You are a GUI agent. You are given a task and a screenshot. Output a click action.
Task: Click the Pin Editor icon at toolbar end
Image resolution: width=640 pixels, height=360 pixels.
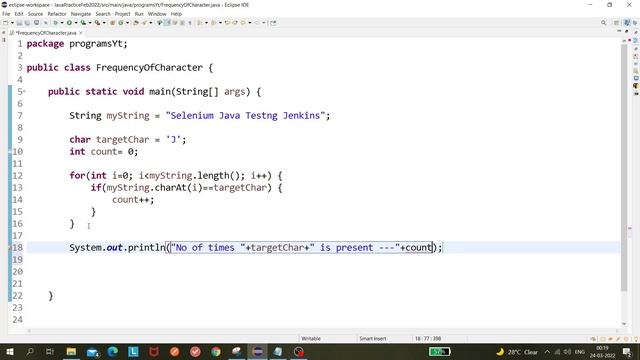(x=273, y=23)
